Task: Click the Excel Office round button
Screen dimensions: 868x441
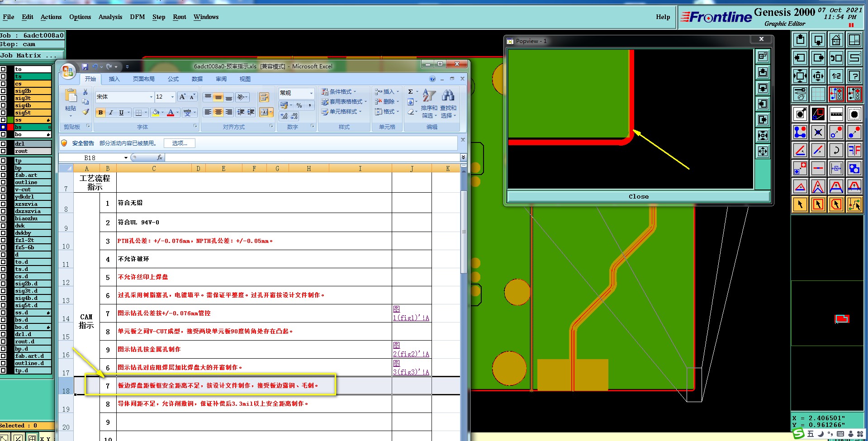Action: [x=68, y=71]
